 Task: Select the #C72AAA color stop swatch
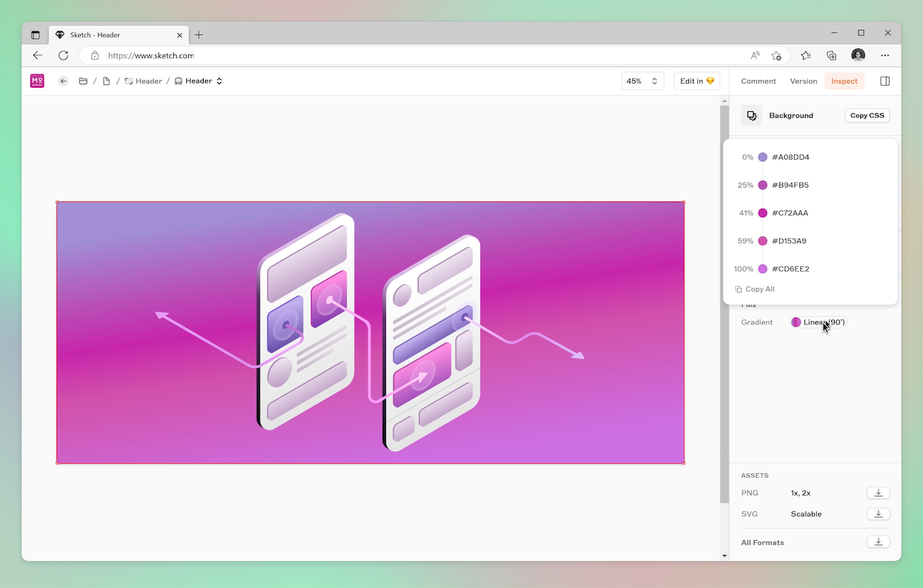tap(762, 213)
